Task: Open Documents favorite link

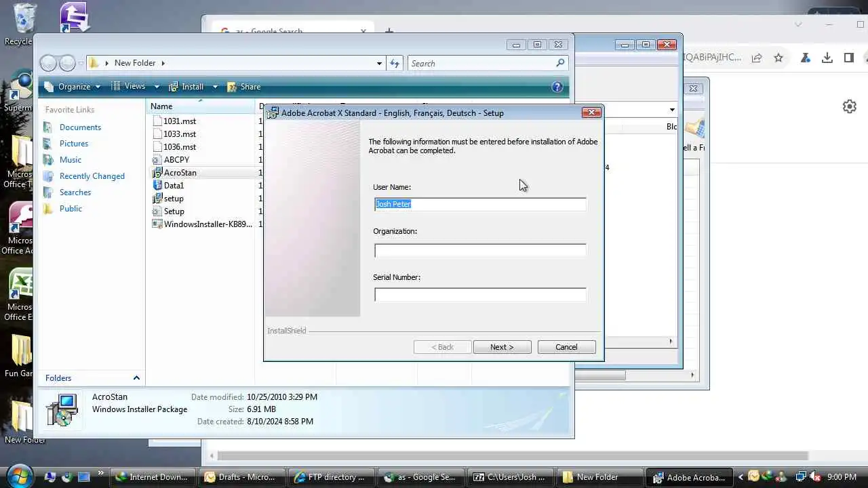Action: coord(80,127)
